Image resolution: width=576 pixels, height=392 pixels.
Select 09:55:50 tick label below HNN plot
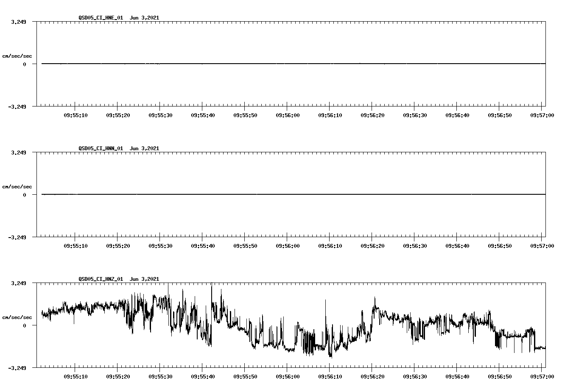(245, 246)
